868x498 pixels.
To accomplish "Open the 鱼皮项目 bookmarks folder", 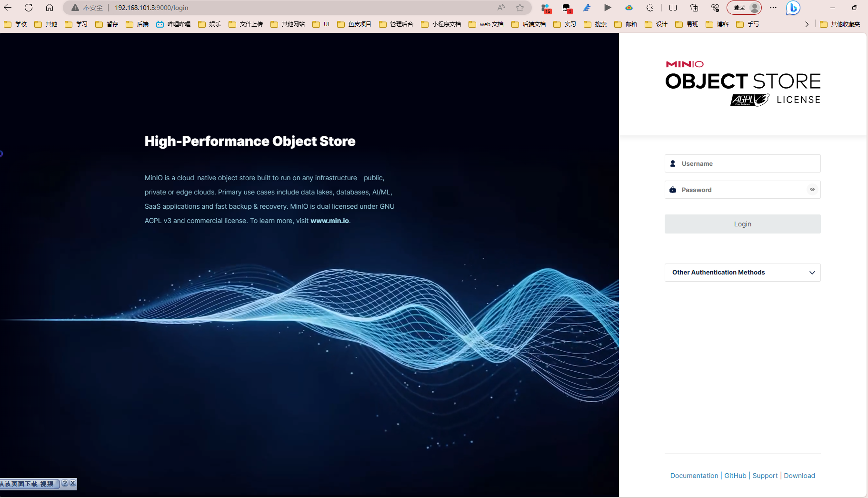I will pos(354,24).
